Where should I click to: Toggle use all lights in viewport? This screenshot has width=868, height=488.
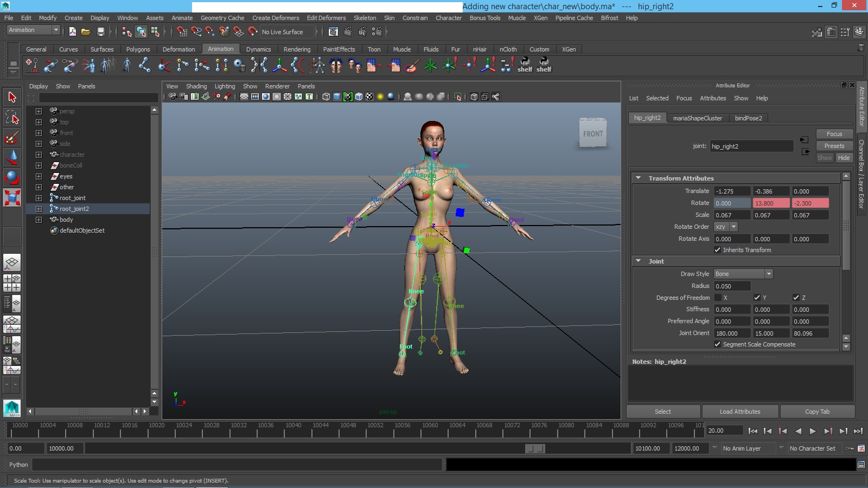click(x=380, y=97)
